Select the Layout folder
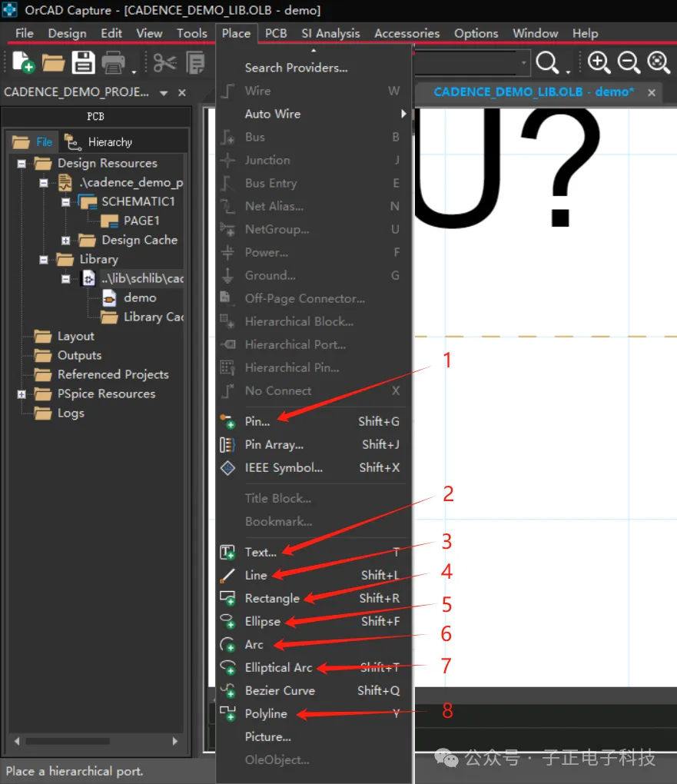Image resolution: width=677 pixels, height=784 pixels. (75, 337)
